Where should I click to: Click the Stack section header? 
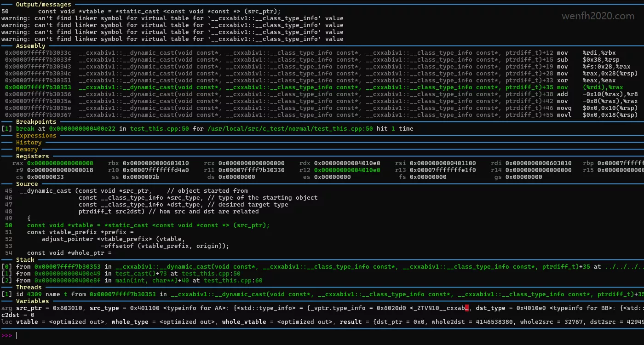click(x=25, y=260)
